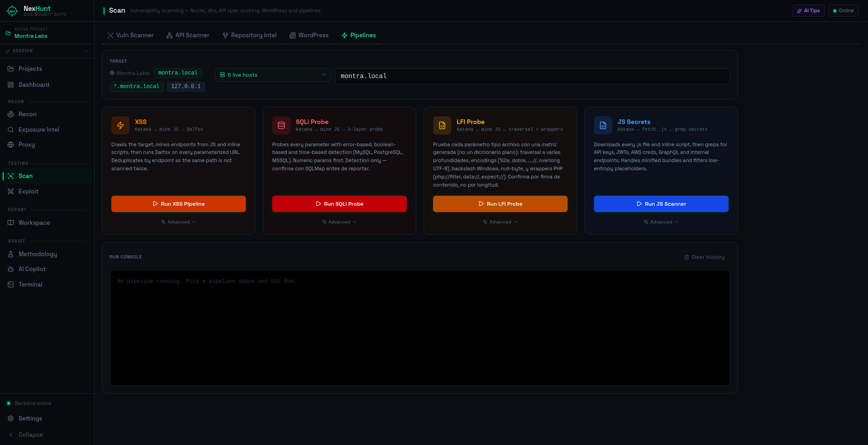Click the JS Secrets file-code icon
Screen dimensions: 868x445
point(603,125)
